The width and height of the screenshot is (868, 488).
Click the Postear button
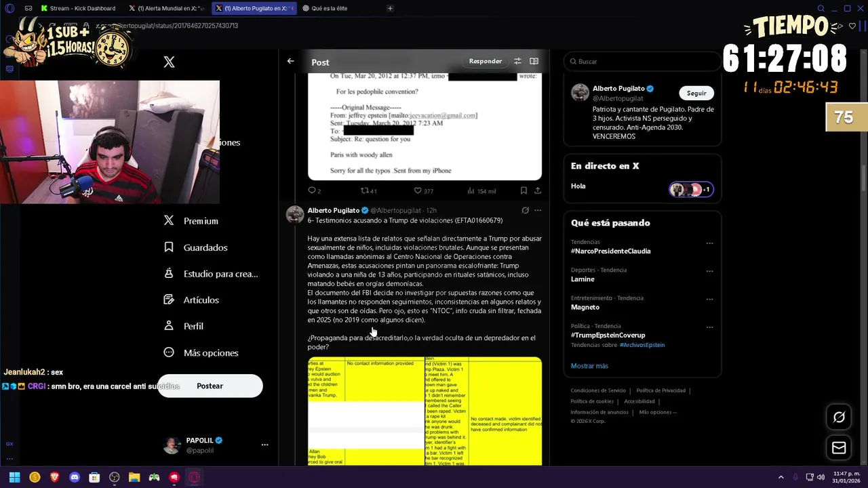(x=210, y=386)
